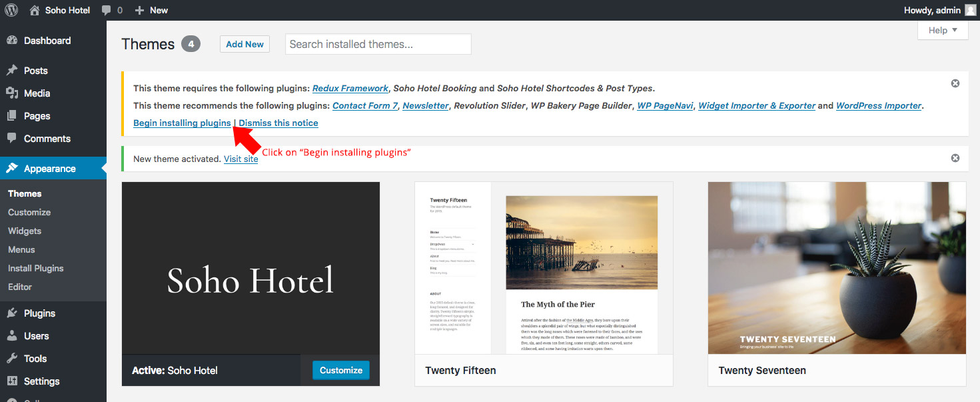
Task: Click Begin installing plugins link
Action: click(182, 123)
